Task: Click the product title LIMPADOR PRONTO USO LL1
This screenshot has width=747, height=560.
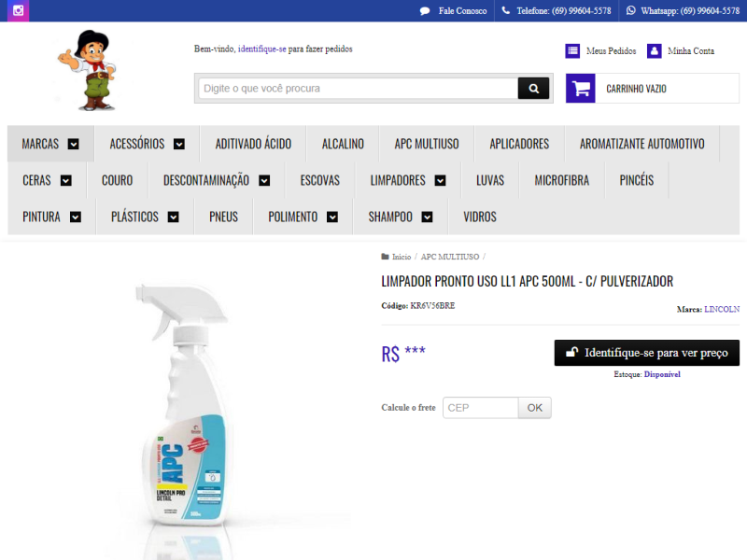Action: click(x=527, y=282)
